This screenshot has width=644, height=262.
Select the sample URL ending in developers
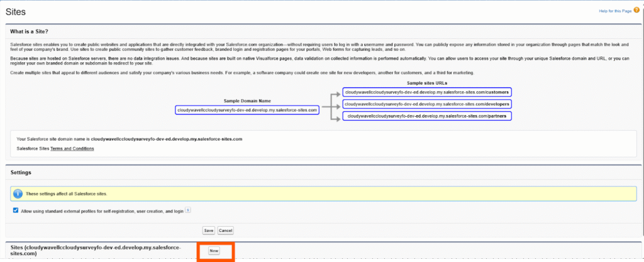tap(427, 104)
